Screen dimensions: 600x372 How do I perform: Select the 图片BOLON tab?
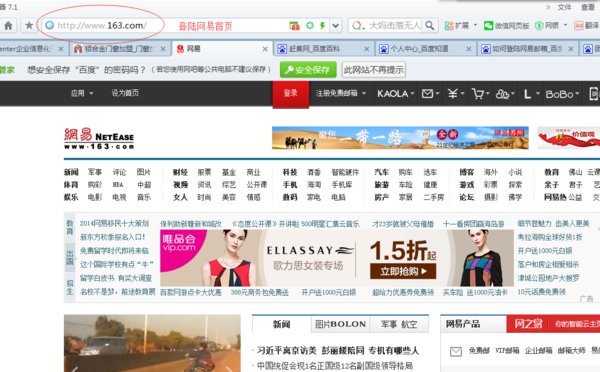pos(341,324)
